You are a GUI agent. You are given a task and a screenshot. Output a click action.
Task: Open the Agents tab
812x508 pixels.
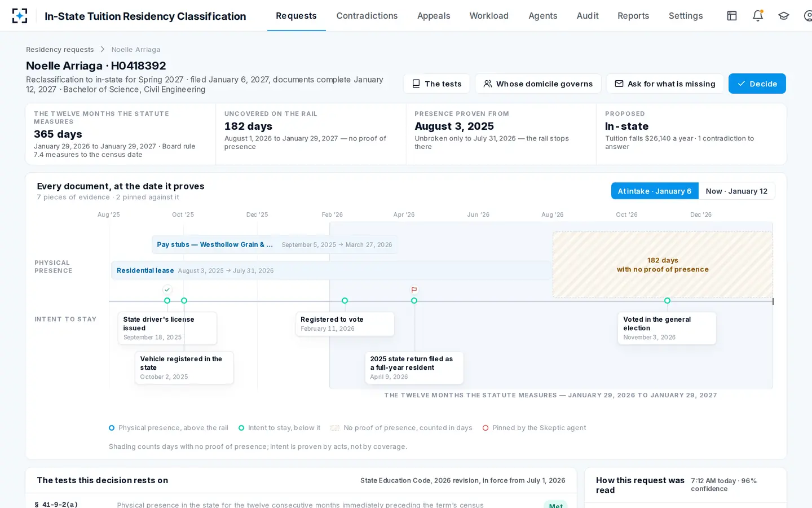point(543,16)
